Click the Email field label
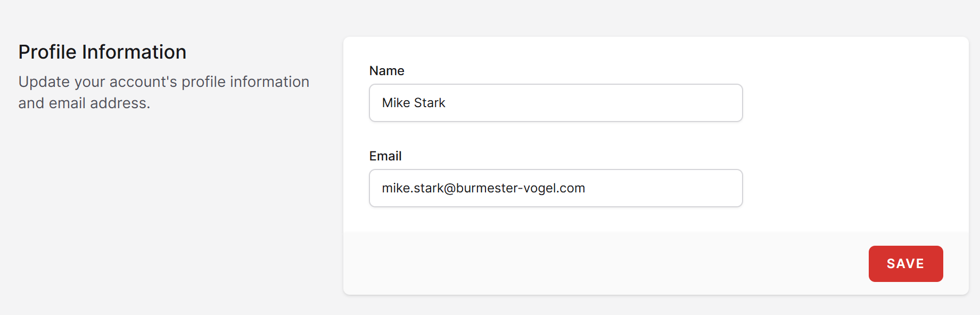The image size is (980, 315). coord(385,156)
